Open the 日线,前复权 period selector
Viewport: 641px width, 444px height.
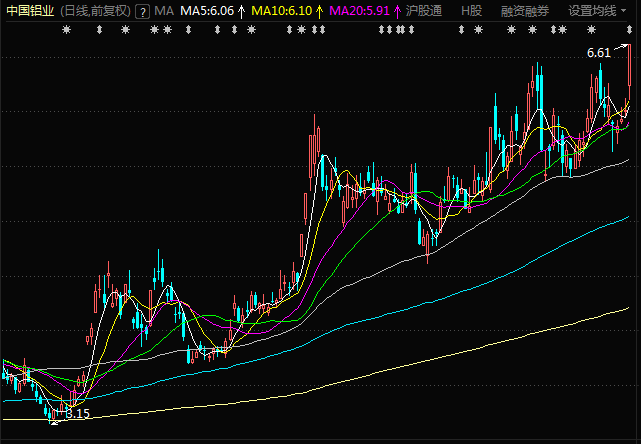tap(95, 11)
